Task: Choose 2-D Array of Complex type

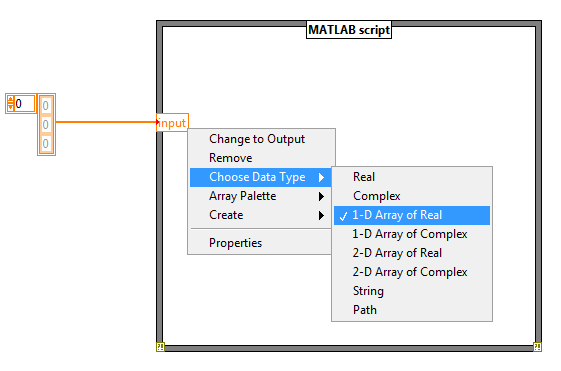Action: [412, 272]
